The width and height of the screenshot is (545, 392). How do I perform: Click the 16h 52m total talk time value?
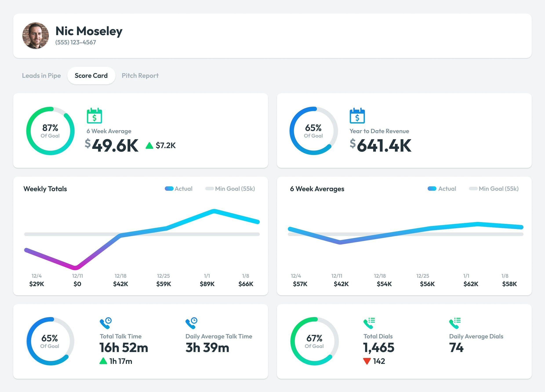(124, 348)
